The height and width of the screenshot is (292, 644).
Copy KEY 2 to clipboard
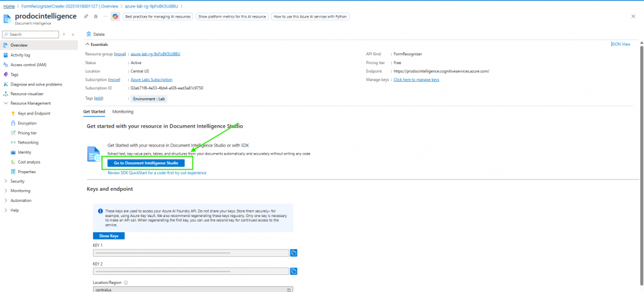click(294, 271)
